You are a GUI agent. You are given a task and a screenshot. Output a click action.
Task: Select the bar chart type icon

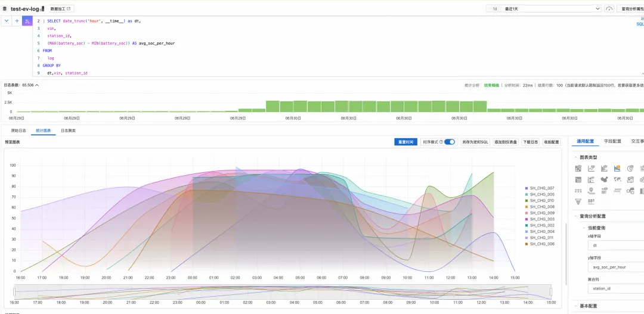coord(603,168)
